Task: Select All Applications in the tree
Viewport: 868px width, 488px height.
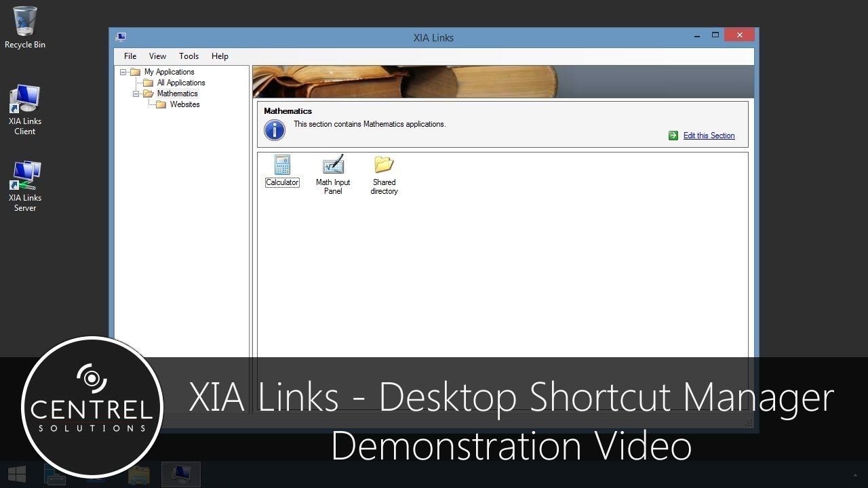Action: click(x=181, y=83)
